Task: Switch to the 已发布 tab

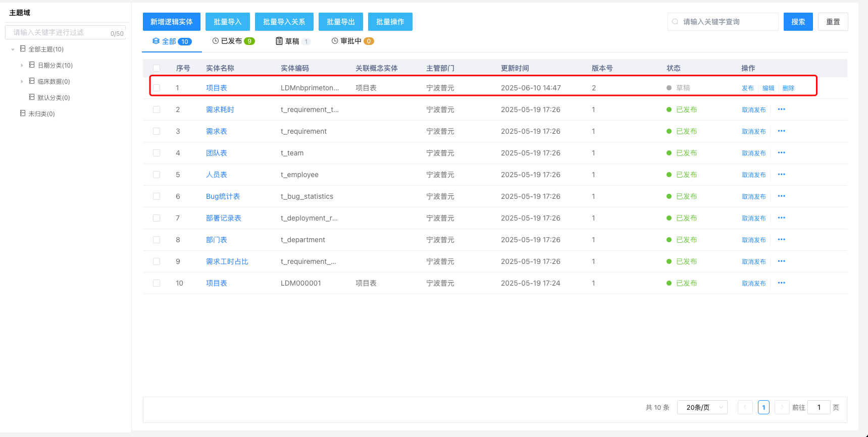Action: pos(233,41)
